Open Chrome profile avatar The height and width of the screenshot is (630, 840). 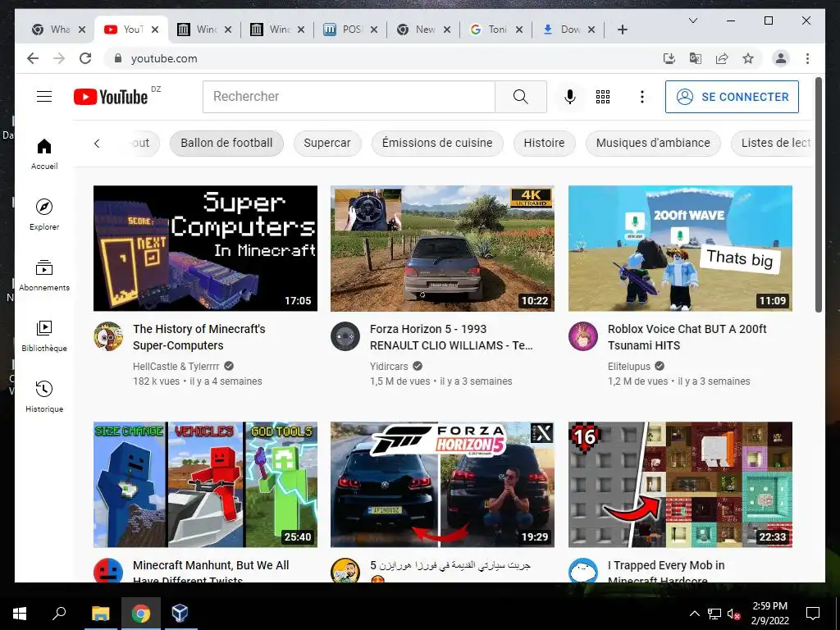[781, 58]
